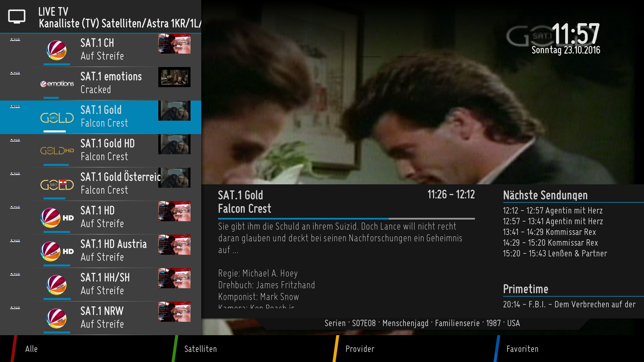Click the SAT.1 CH channel logo
This screenshot has height=362, width=644.
[56, 50]
